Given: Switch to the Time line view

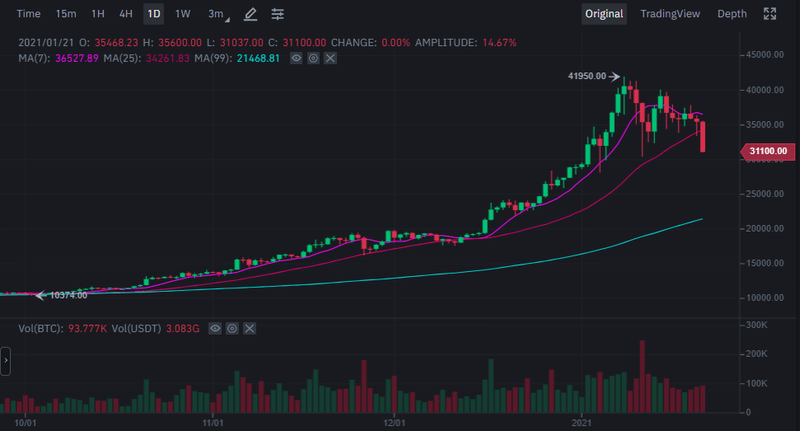Looking at the screenshot, I should coord(29,14).
